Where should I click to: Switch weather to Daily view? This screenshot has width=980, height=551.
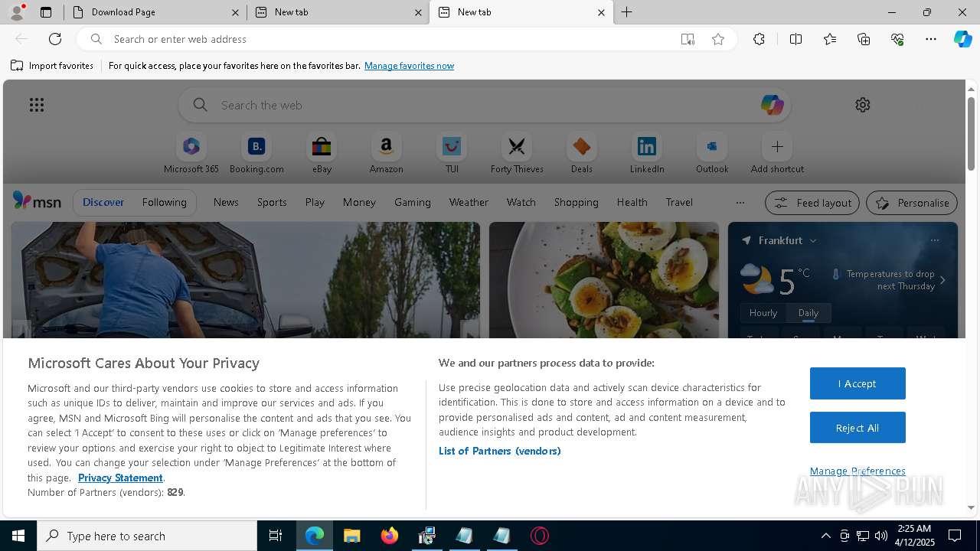808,313
